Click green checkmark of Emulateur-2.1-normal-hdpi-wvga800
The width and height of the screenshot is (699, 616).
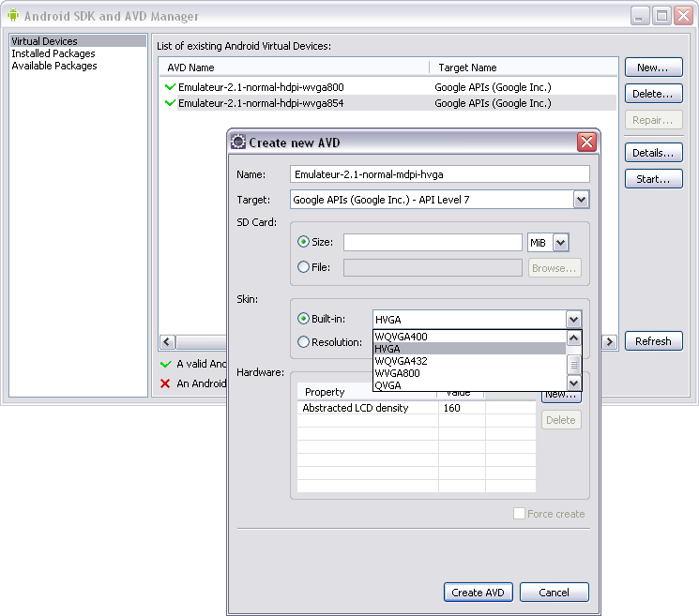(x=170, y=87)
